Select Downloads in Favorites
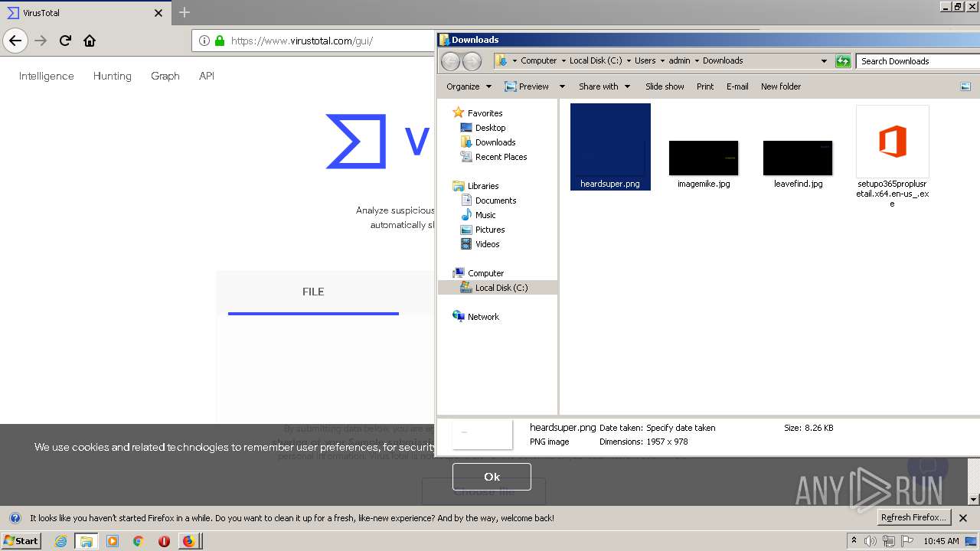This screenshot has height=551, width=980. [x=495, y=142]
